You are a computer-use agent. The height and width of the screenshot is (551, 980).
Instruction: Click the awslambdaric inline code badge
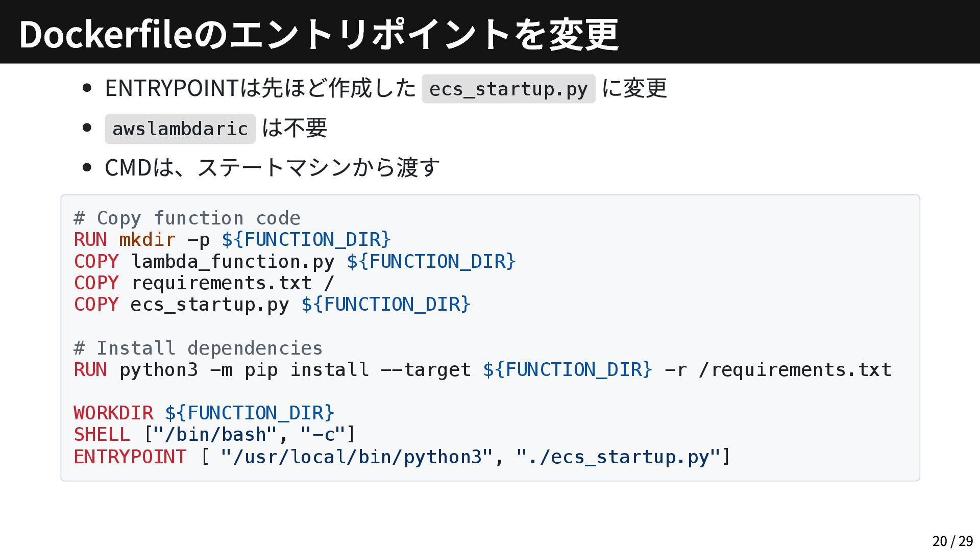click(x=180, y=129)
